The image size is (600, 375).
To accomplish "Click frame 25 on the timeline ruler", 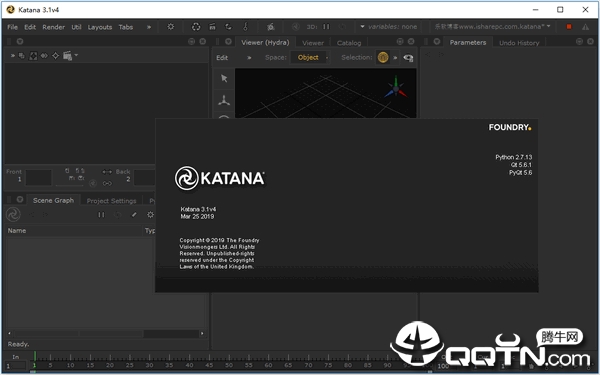I will 130,365.
